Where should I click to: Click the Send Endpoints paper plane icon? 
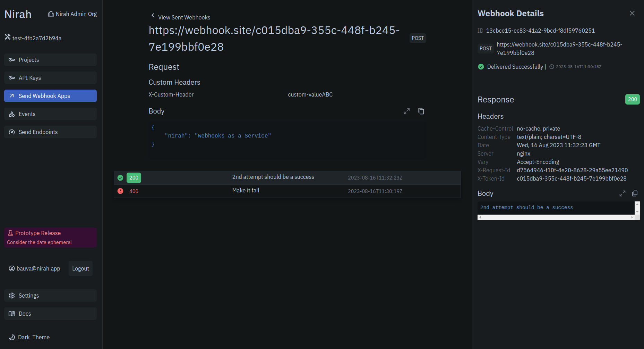pos(11,132)
